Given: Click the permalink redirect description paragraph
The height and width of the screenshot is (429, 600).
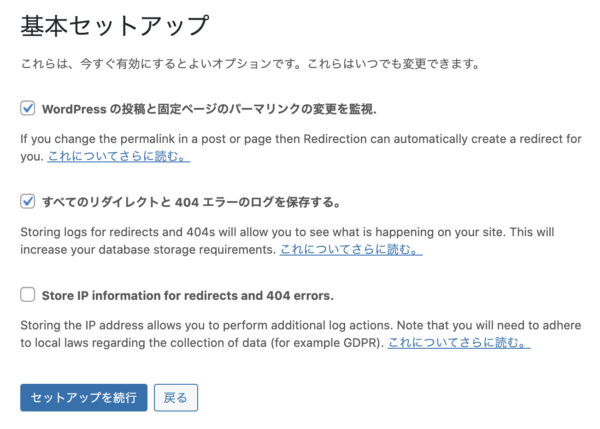Looking at the screenshot, I should (x=300, y=138).
